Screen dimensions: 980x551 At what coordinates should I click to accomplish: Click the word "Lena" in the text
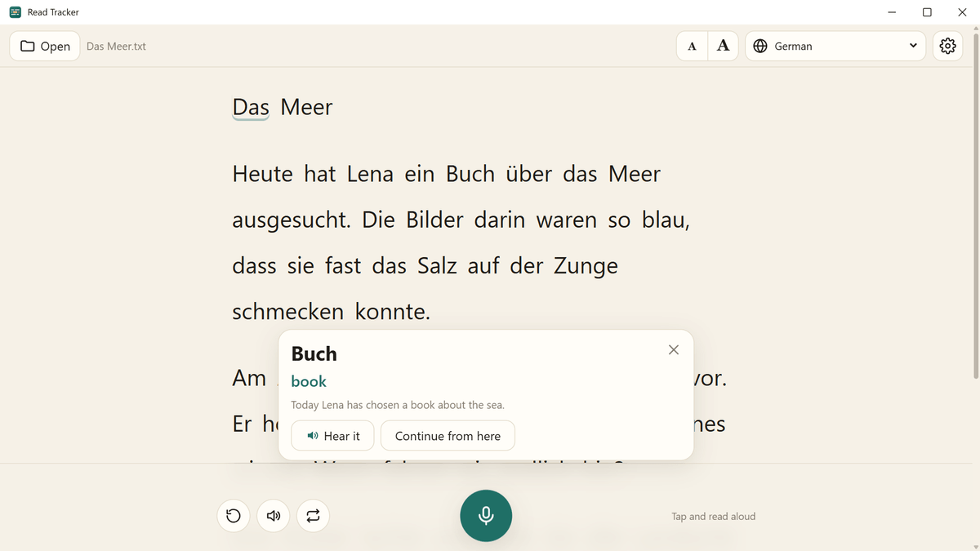(370, 174)
